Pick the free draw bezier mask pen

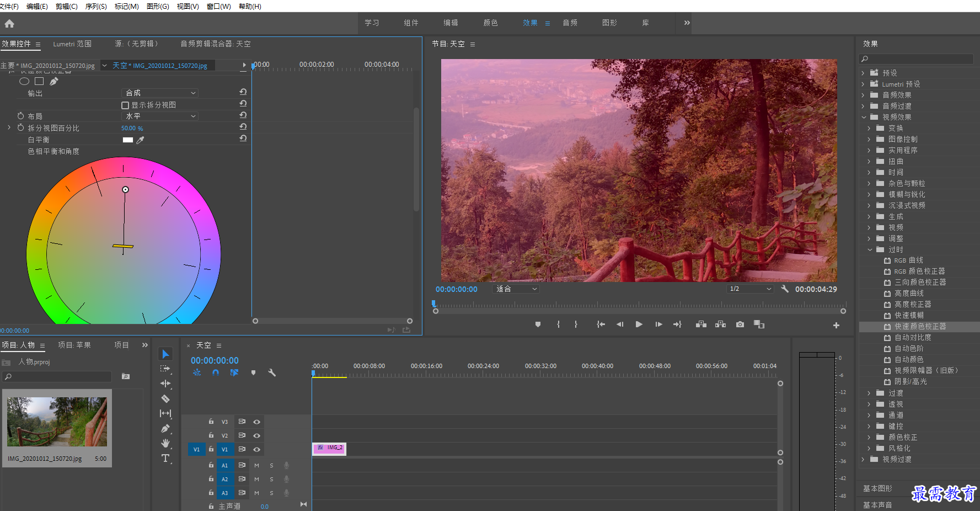54,81
